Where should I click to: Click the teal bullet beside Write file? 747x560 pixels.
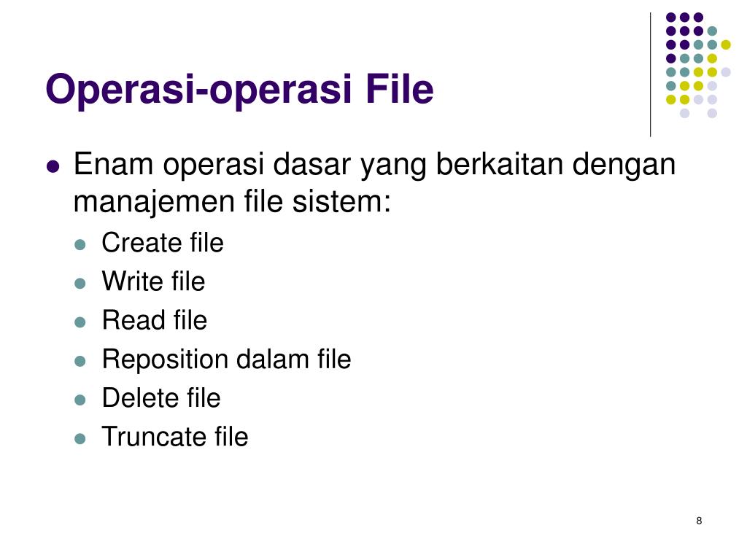point(80,284)
